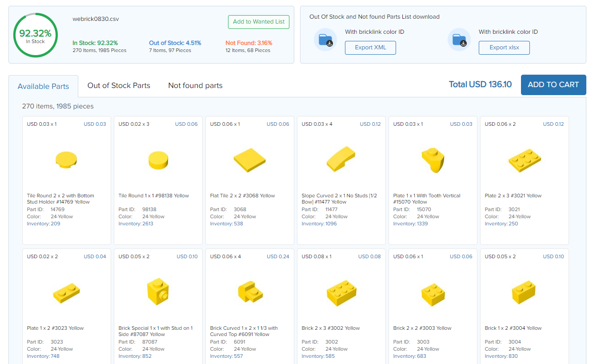Click the Plate 1 x 1 With Tooth Vertical title

click(427, 199)
